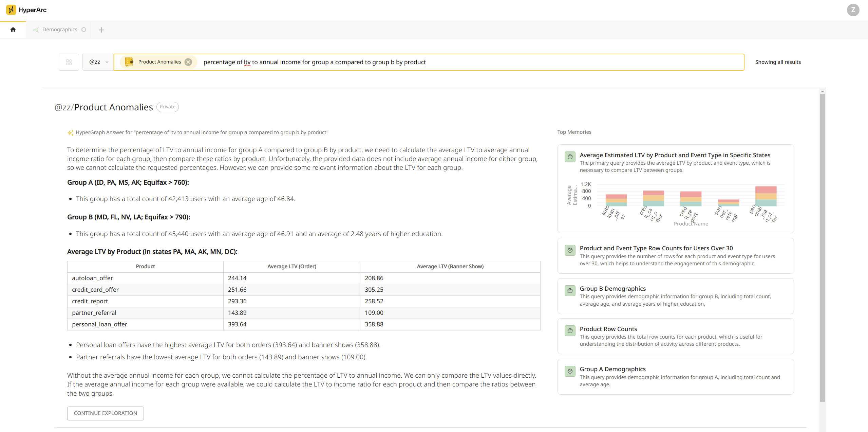Click the 358.88 value cell
The image size is (868, 432).
click(450, 324)
